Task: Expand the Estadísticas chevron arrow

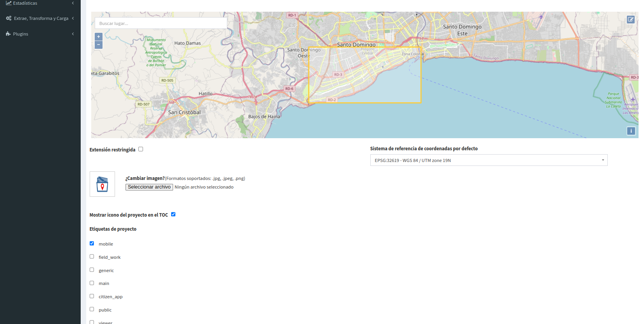Action: pos(73,3)
